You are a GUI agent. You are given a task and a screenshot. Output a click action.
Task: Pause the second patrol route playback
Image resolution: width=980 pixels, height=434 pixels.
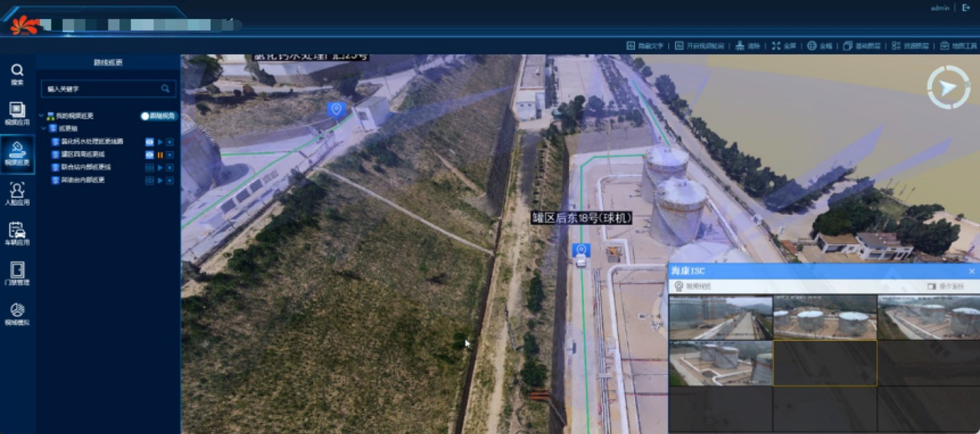(160, 155)
